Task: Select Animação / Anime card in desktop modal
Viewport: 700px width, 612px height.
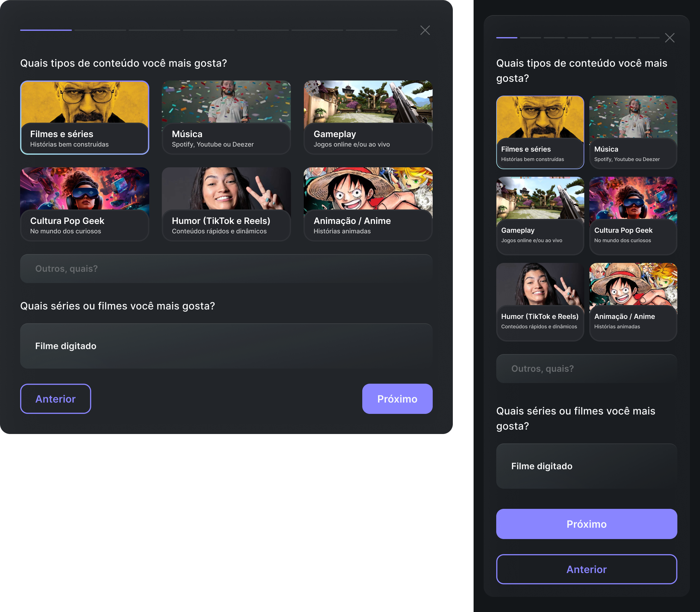Action: pos(368,204)
